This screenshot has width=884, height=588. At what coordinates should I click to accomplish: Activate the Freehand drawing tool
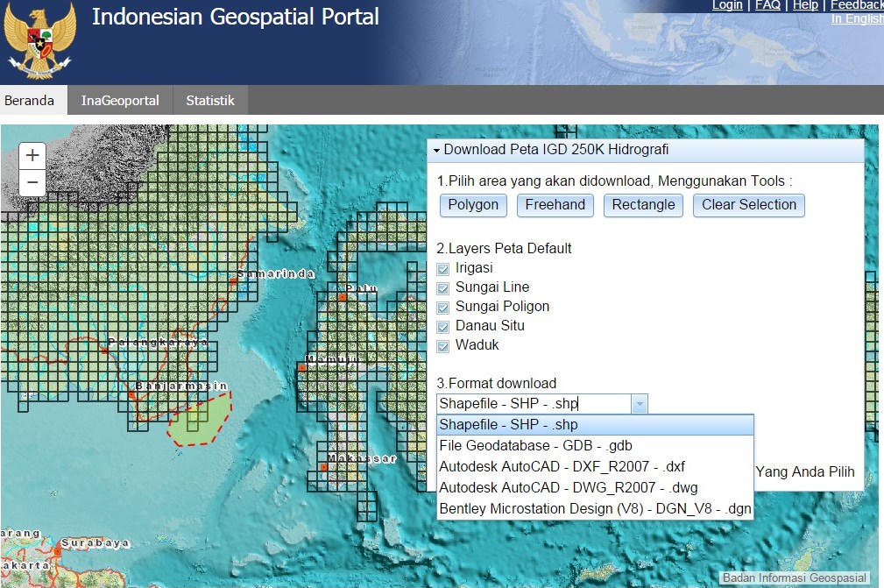555,205
